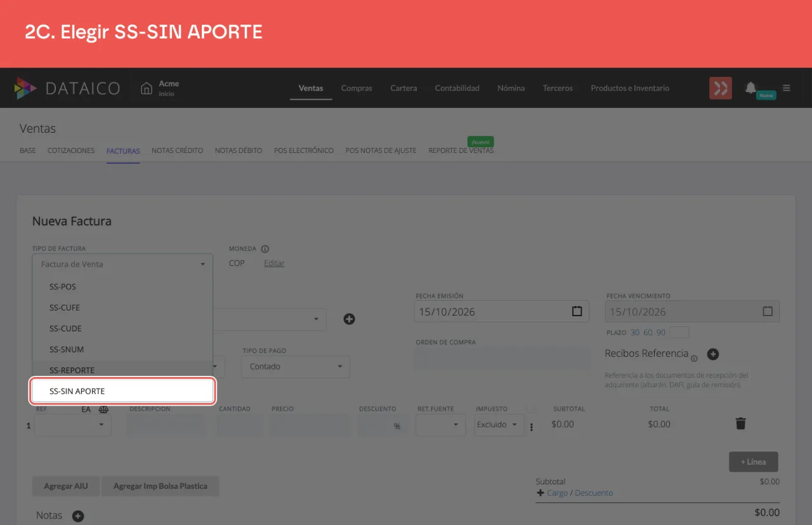Click the Cargo link
The height and width of the screenshot is (525, 812).
[x=557, y=493]
